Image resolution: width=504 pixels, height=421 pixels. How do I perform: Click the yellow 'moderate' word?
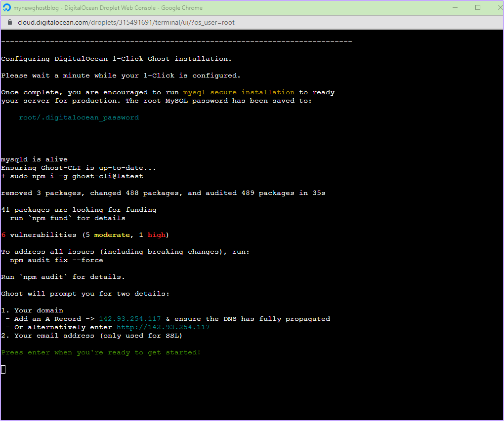coord(112,235)
